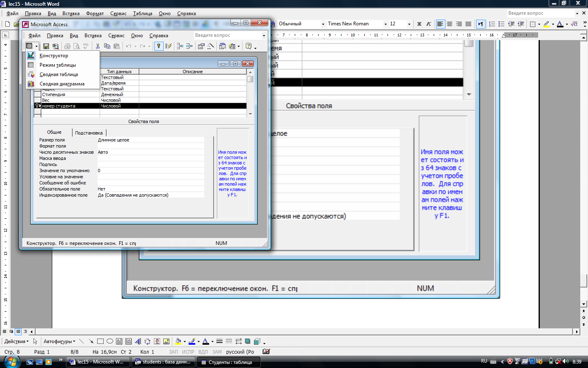Click the Размер поля value Длинное целое
The image size is (588, 368).
(151, 140)
